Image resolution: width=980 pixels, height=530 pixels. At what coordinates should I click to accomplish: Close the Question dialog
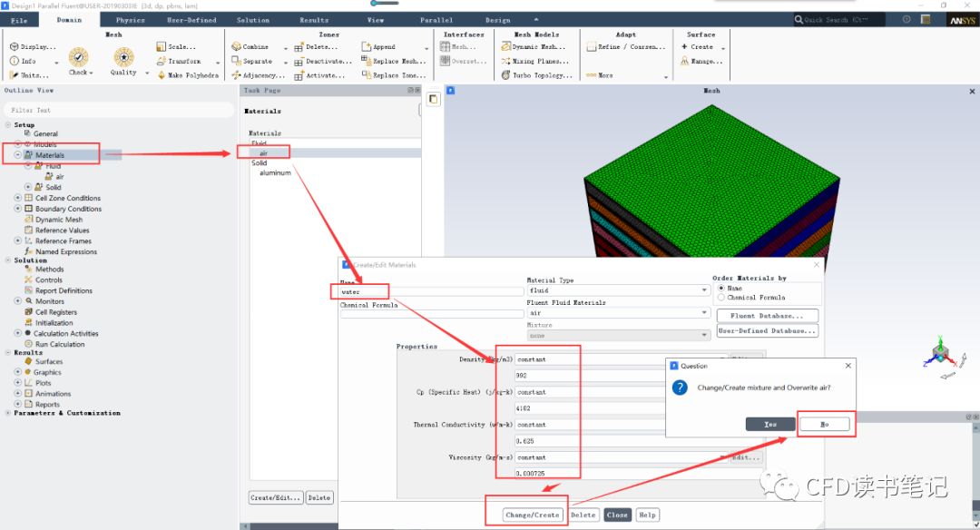click(x=848, y=366)
